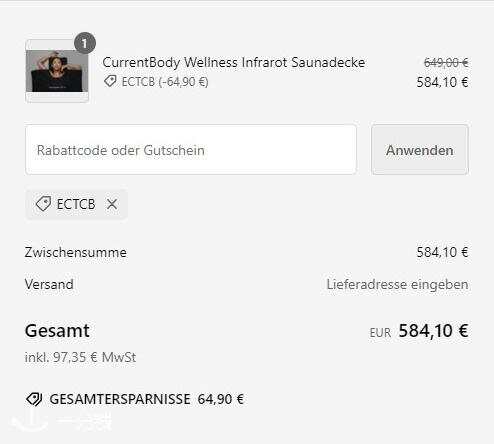Click the Gesamtersparnisse savings tag icon
Screen dimensions: 494x444
coord(34,399)
